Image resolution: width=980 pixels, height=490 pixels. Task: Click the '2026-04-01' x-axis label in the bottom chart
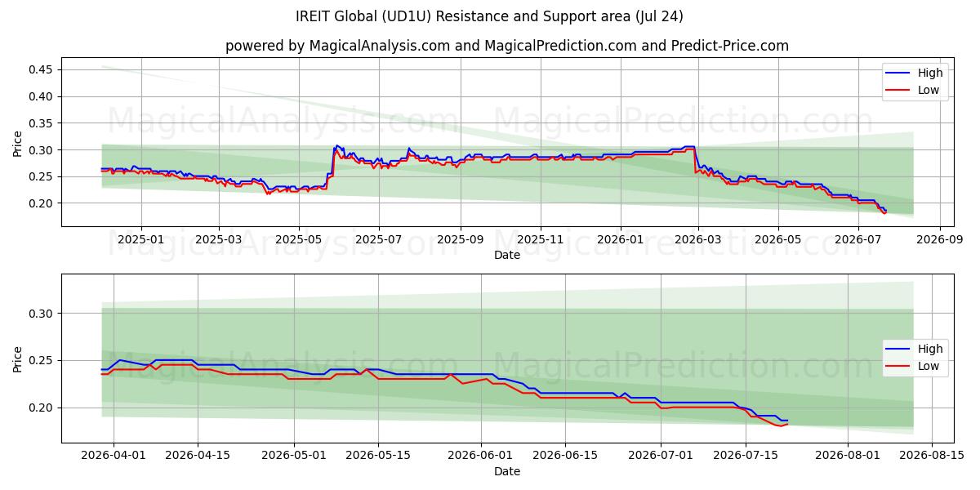click(114, 456)
